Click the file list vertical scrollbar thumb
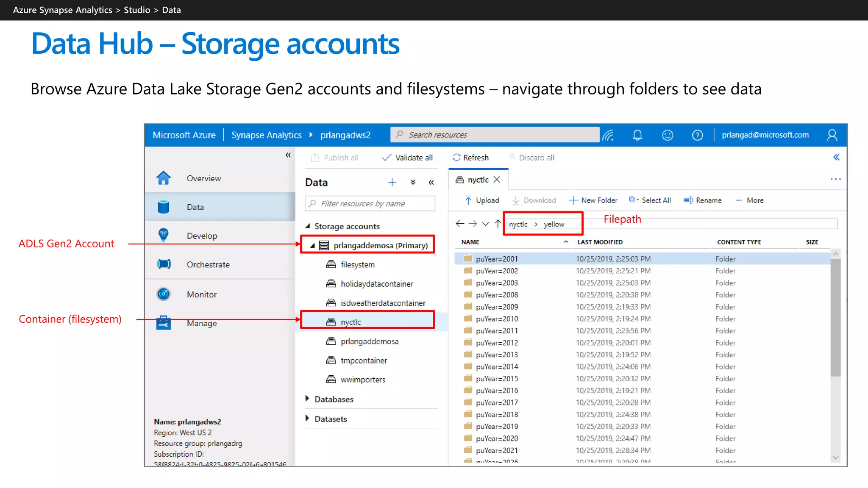 click(x=835, y=318)
